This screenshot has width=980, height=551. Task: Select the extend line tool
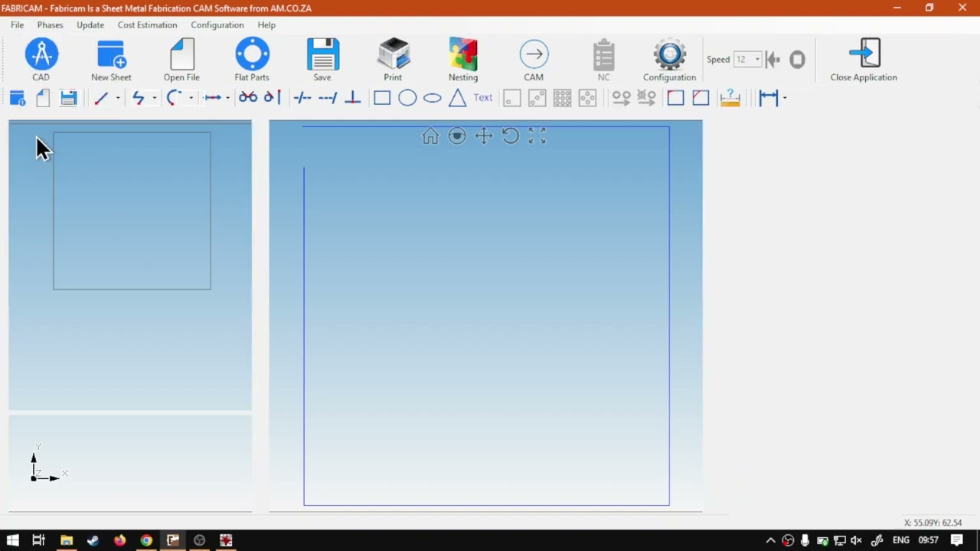click(x=328, y=97)
